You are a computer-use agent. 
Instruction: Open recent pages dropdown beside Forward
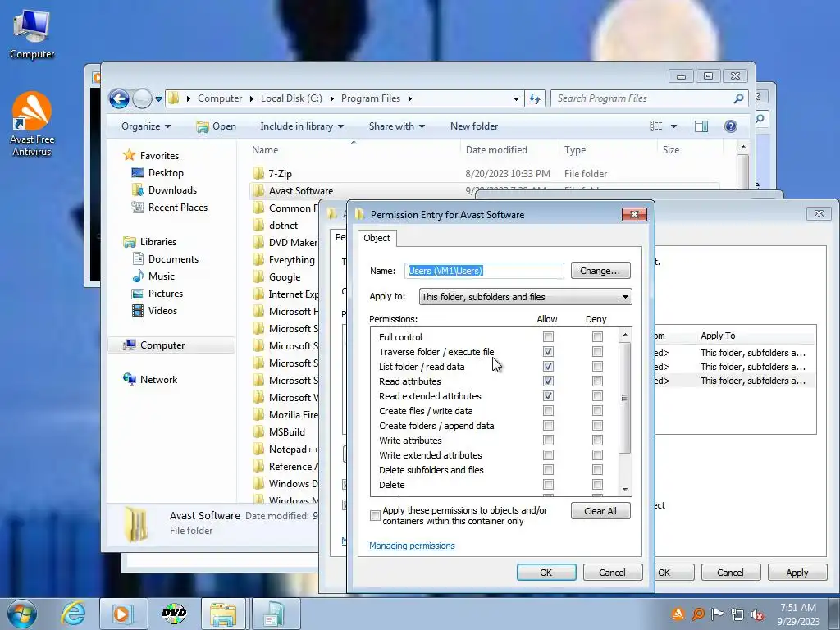coord(158,99)
